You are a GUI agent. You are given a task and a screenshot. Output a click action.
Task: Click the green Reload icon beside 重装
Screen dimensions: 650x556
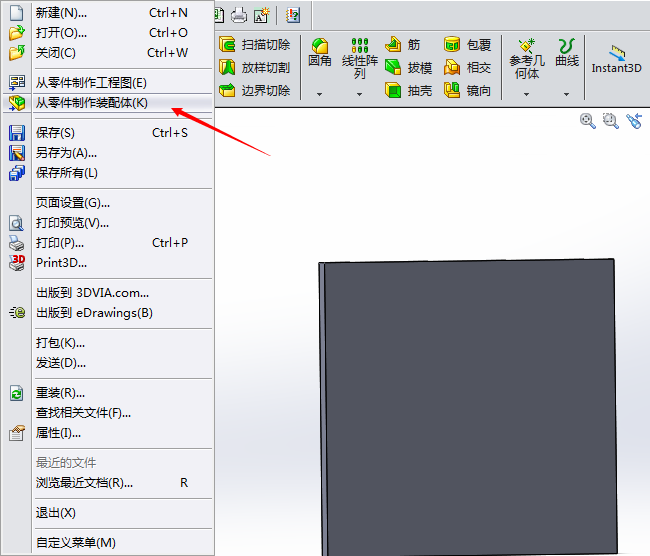17,393
